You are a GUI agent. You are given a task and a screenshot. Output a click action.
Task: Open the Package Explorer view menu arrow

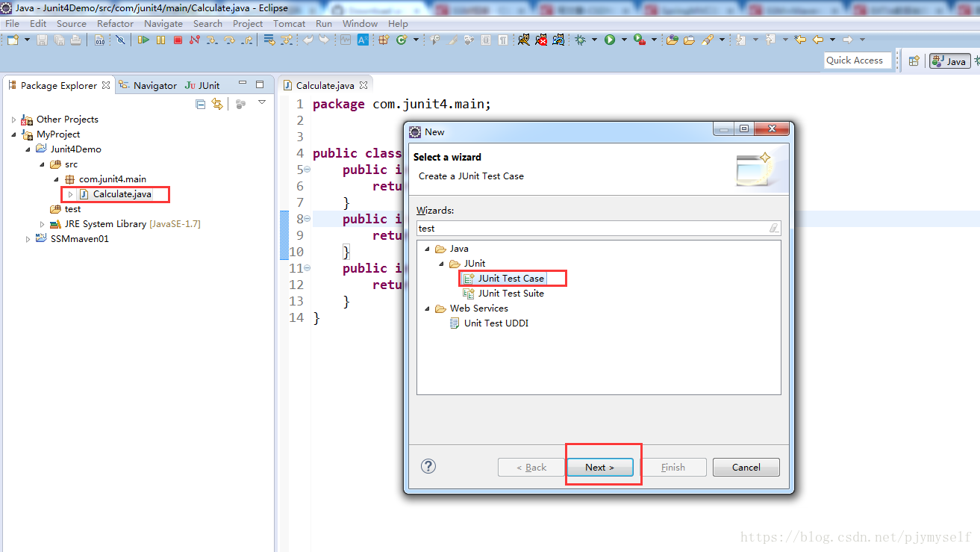(x=262, y=103)
